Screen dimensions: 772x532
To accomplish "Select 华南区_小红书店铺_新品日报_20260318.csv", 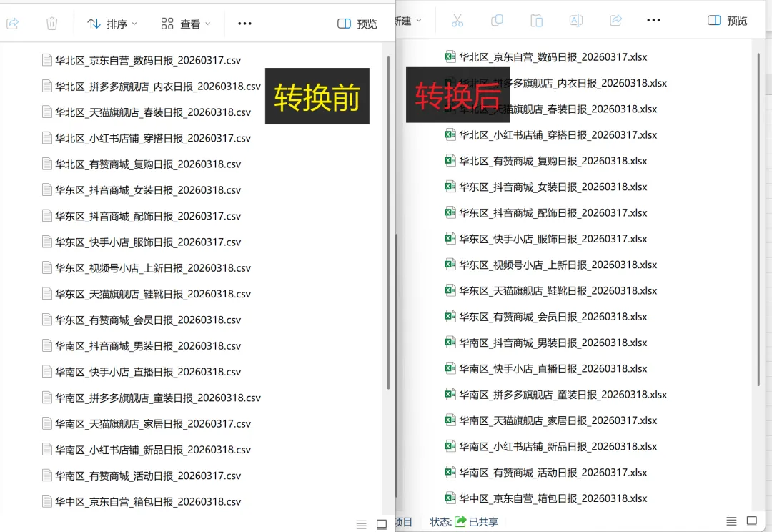I will 147,450.
